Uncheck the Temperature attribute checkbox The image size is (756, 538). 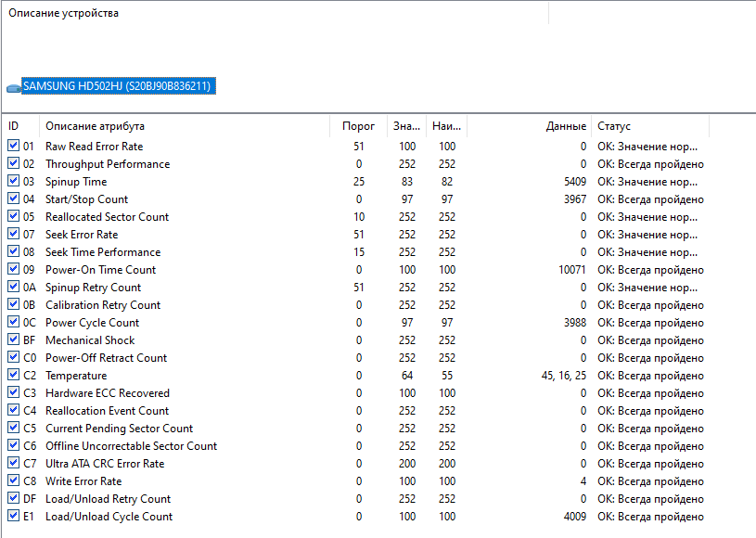(13, 376)
